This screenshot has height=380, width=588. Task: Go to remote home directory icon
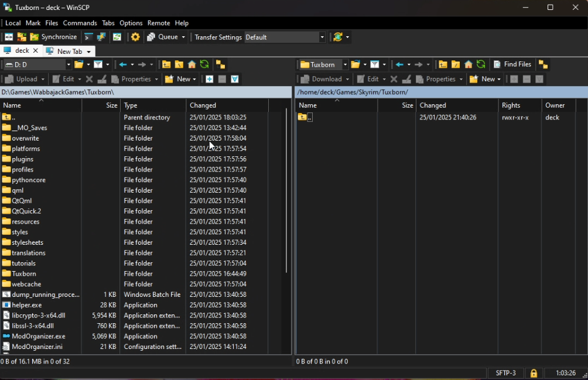[469, 64]
